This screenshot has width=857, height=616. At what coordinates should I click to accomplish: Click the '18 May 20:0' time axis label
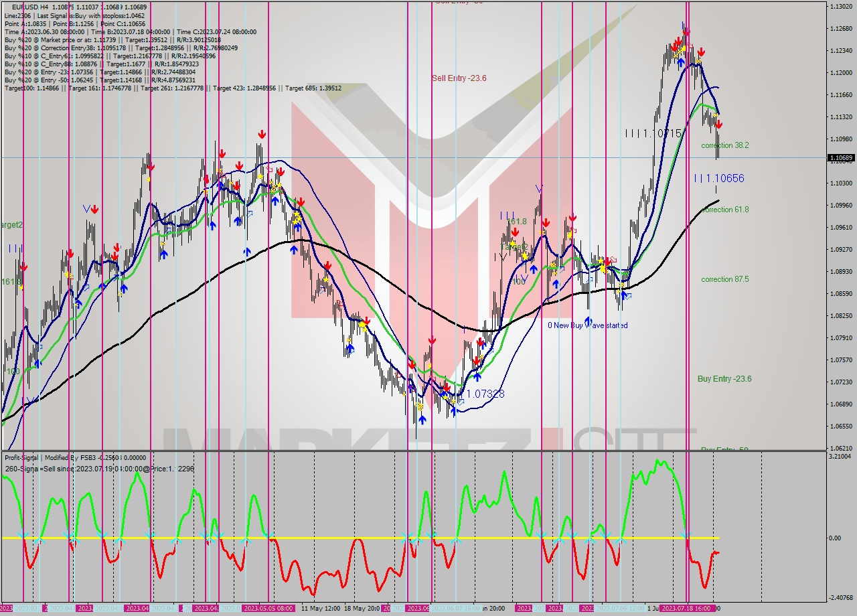[x=363, y=608]
